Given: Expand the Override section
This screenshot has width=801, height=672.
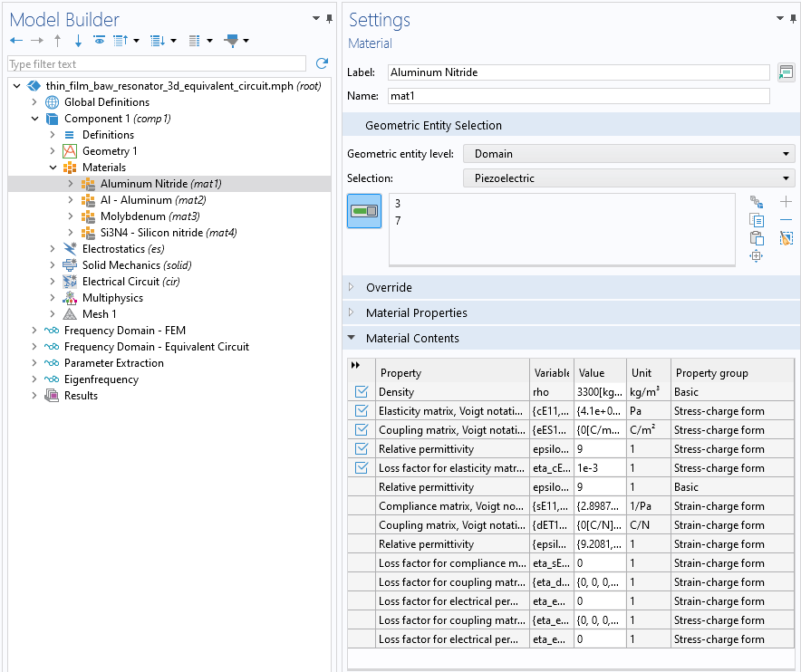Looking at the screenshot, I should (x=351, y=287).
